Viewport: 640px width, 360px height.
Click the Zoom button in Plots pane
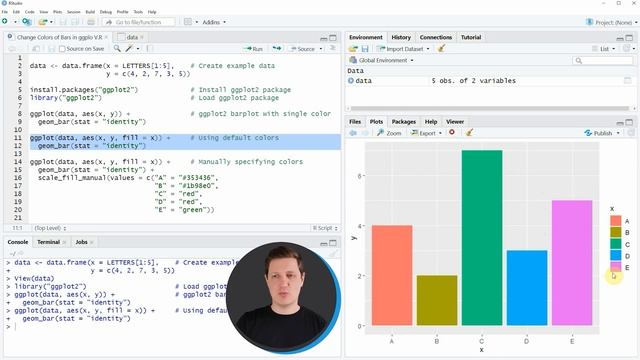pos(389,133)
